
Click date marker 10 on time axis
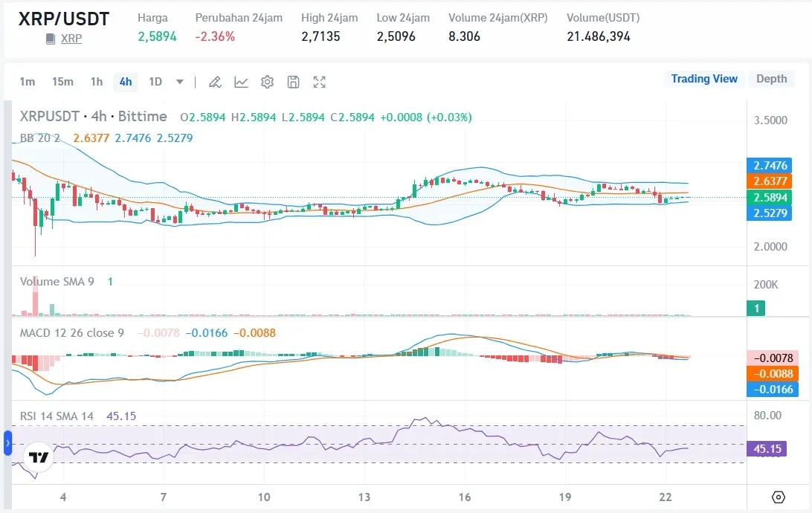click(x=264, y=497)
